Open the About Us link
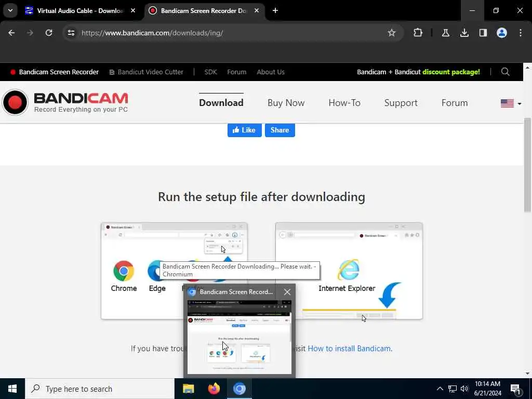 click(x=270, y=72)
